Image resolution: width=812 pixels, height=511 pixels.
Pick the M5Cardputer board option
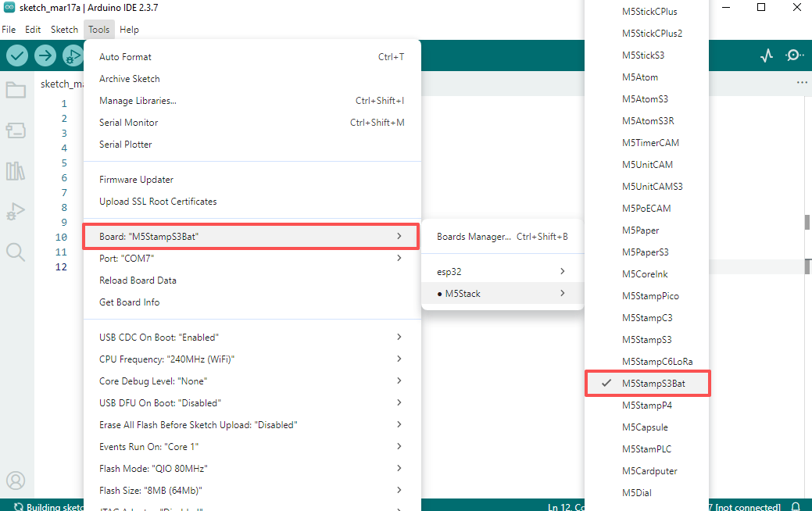pos(649,471)
